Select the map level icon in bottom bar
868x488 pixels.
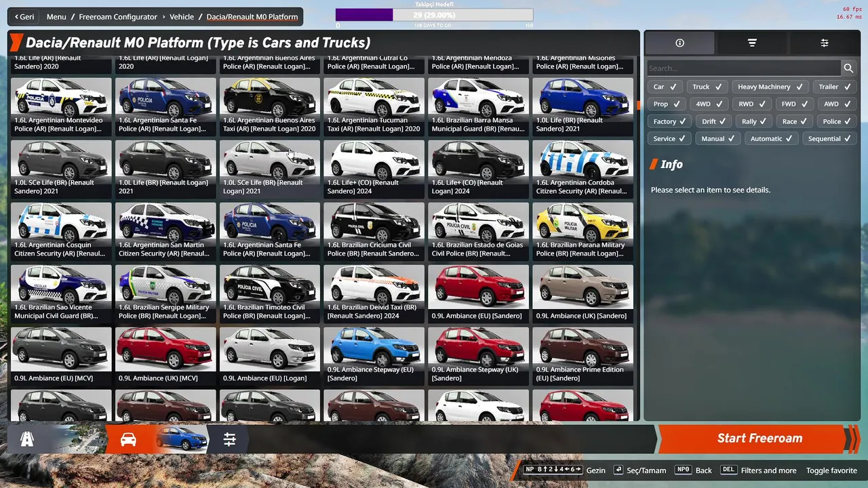click(27, 439)
